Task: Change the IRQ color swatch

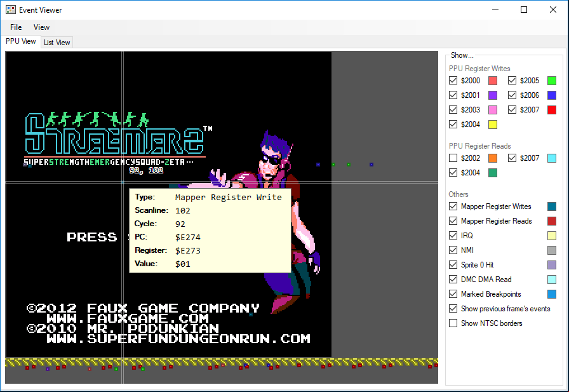Action: [x=552, y=236]
